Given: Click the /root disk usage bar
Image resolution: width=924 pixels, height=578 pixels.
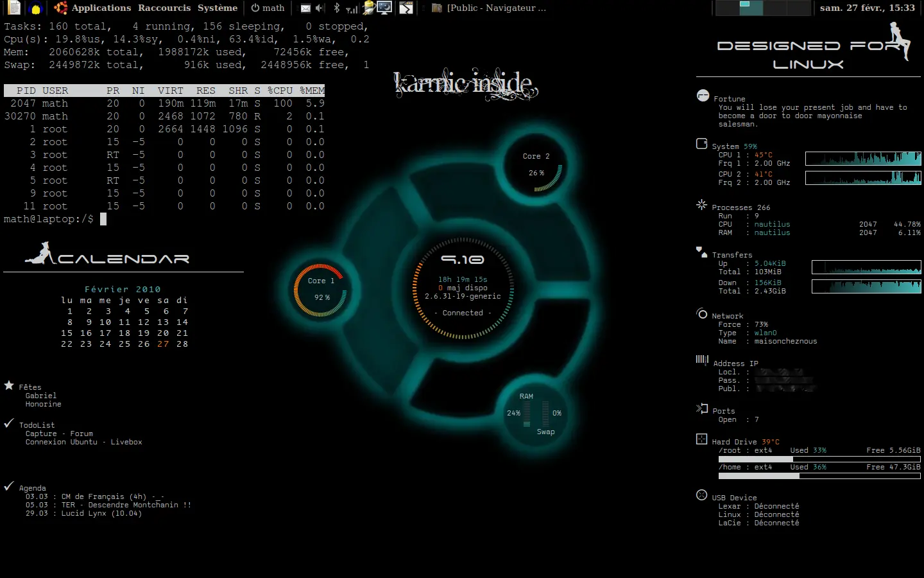Looking at the screenshot, I should click(x=819, y=459).
